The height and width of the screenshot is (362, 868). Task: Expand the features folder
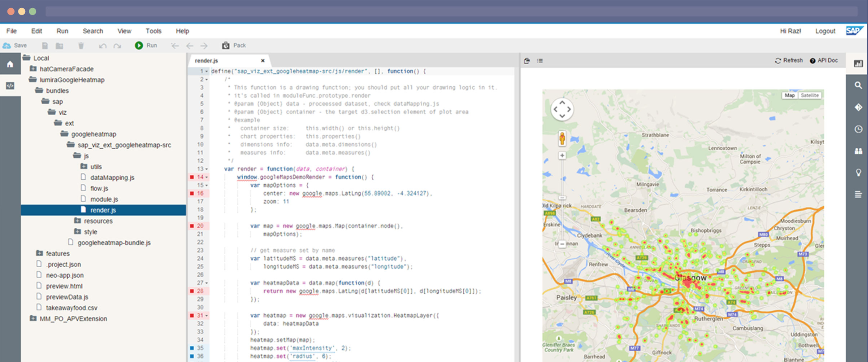39,253
